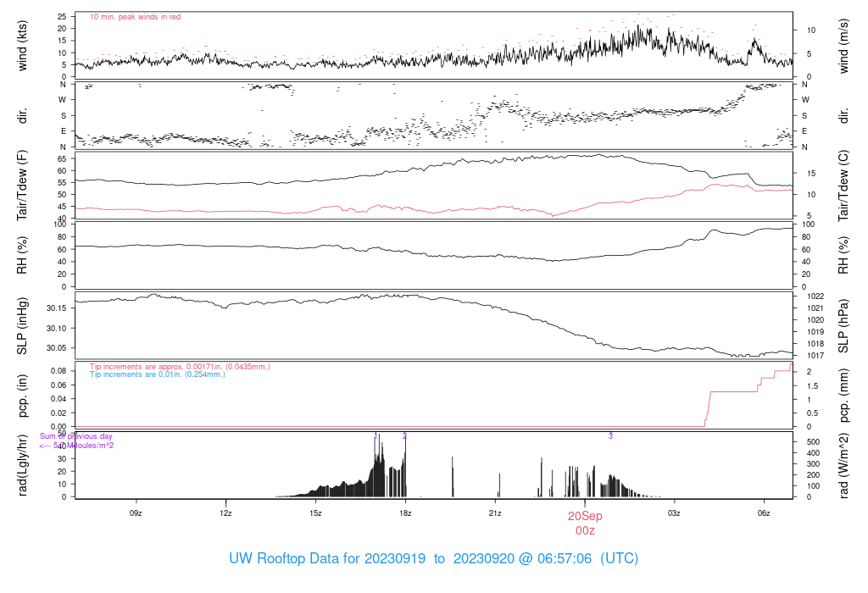Click the 1017 tick on hPa axis

click(816, 356)
